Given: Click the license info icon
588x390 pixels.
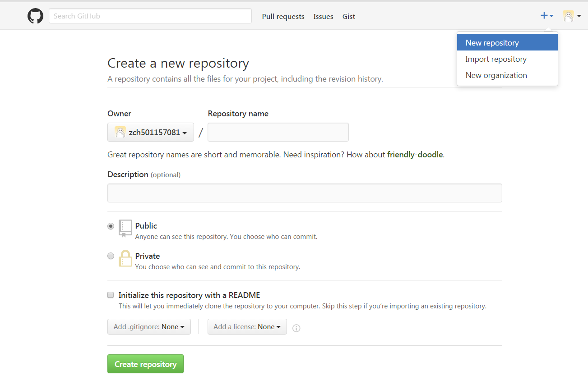Looking at the screenshot, I should [296, 328].
